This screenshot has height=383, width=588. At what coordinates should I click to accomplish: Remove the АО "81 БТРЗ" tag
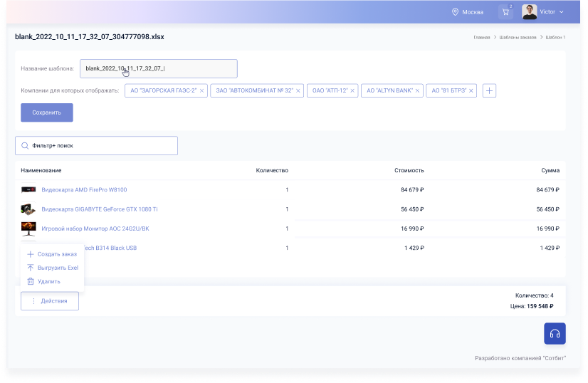(x=471, y=91)
